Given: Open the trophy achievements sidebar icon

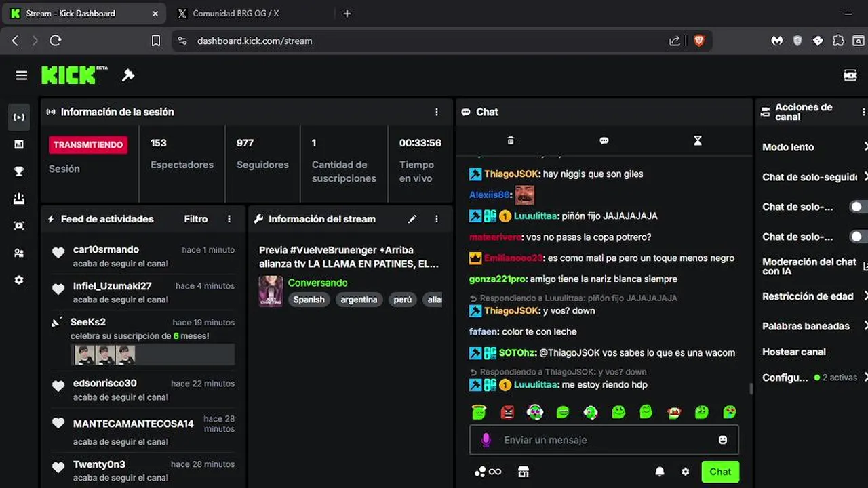Looking at the screenshot, I should pos(19,171).
